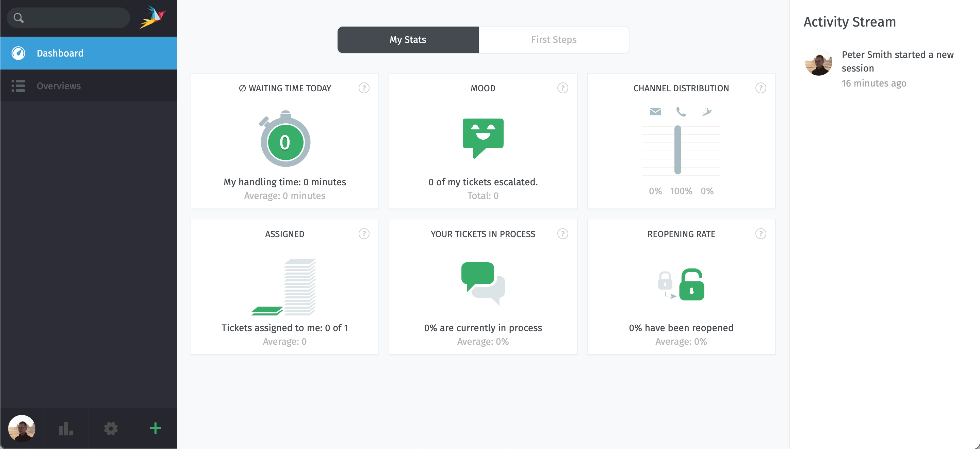Open user avatar menu at bottom left
This screenshot has width=980, height=449.
pyautogui.click(x=22, y=429)
